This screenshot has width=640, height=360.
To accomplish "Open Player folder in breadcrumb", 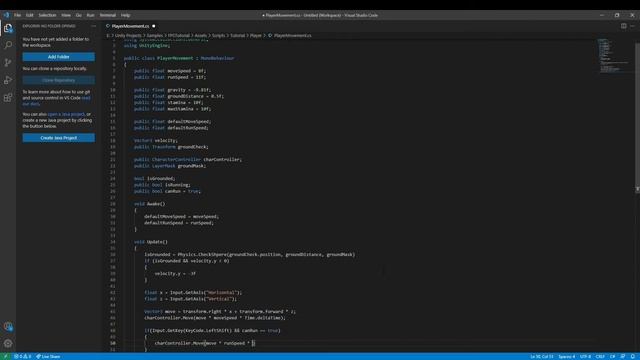I will (x=256, y=36).
